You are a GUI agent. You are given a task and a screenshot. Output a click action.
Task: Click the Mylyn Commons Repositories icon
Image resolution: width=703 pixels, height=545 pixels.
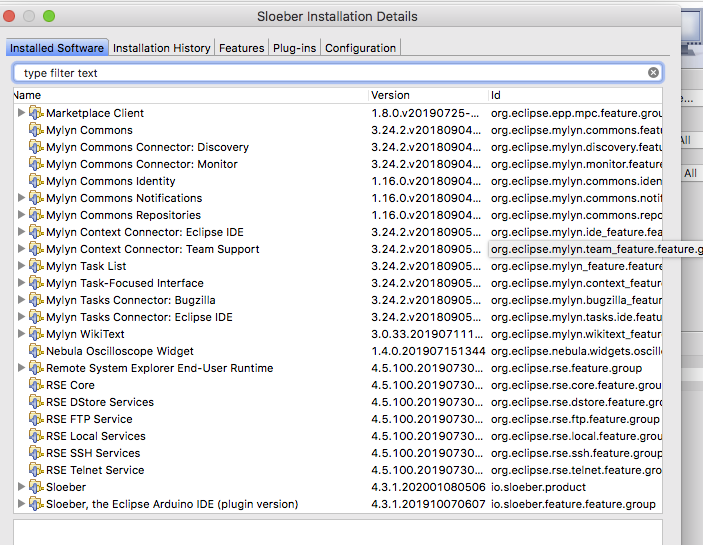(36, 215)
